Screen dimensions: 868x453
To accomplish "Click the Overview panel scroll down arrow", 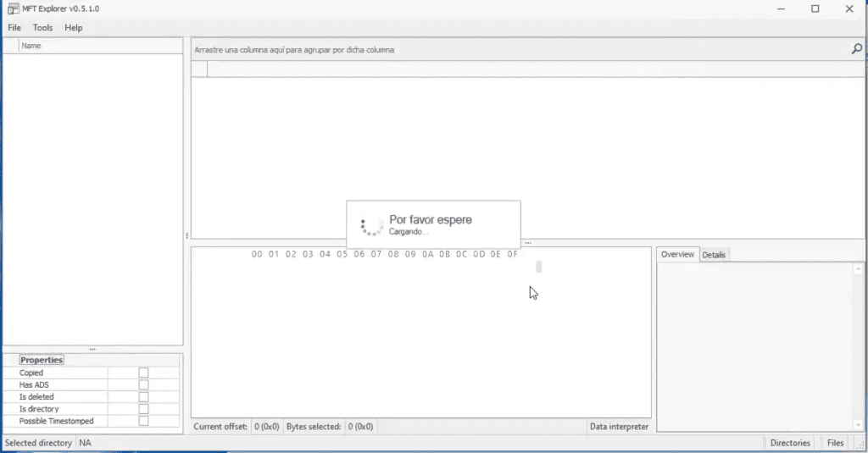I will pos(858,425).
